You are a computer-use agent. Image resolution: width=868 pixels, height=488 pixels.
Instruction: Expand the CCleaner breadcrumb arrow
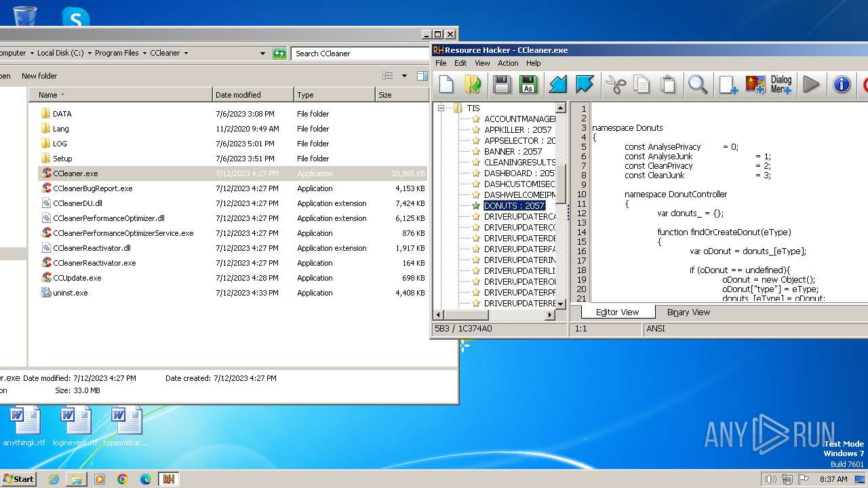tap(186, 53)
